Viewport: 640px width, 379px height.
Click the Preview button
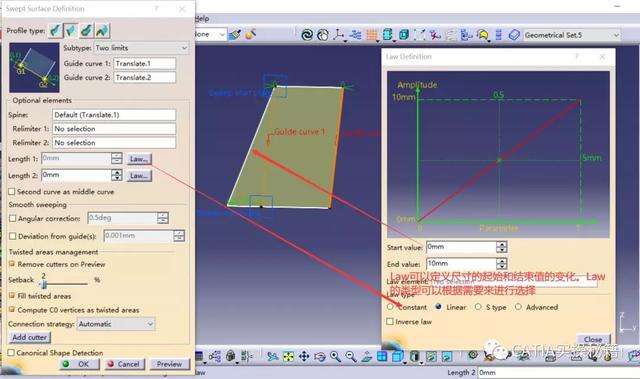(169, 364)
